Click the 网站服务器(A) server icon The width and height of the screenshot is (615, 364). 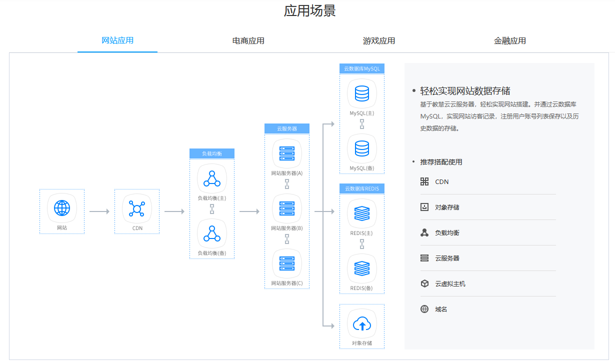pos(286,154)
